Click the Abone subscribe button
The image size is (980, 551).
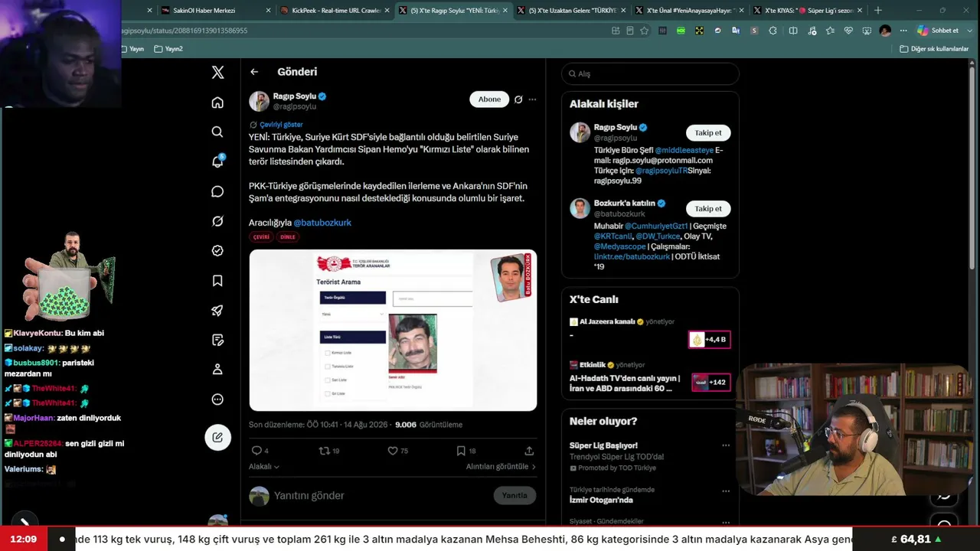coord(489,99)
